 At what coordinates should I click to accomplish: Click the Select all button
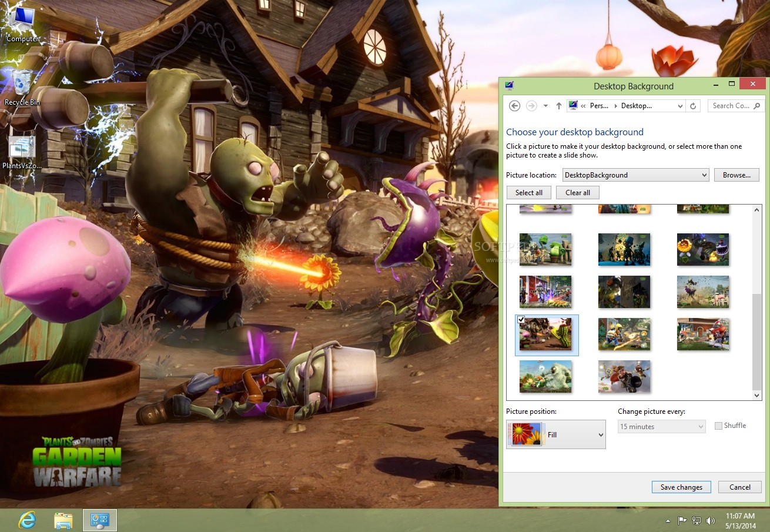[528, 193]
